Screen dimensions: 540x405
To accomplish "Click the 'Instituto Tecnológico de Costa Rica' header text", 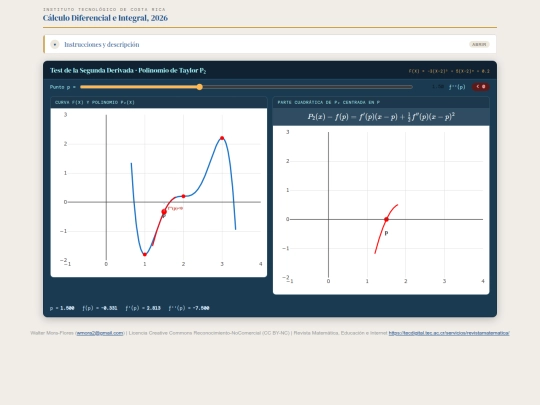I will (x=104, y=9).
